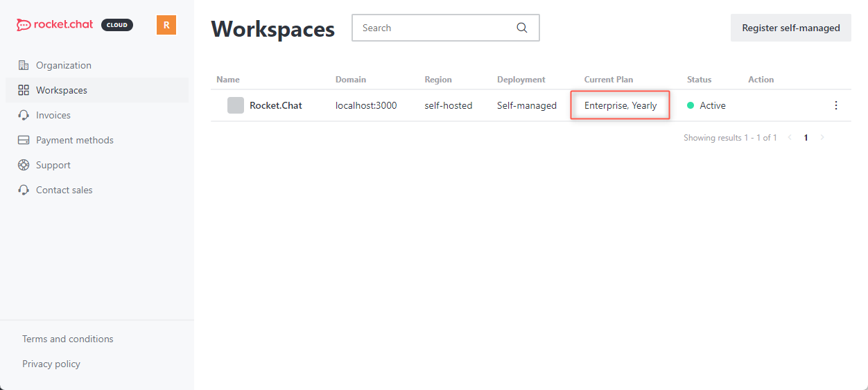Click the Workspaces grid icon
Viewport: 868px width, 390px height.
coord(24,90)
